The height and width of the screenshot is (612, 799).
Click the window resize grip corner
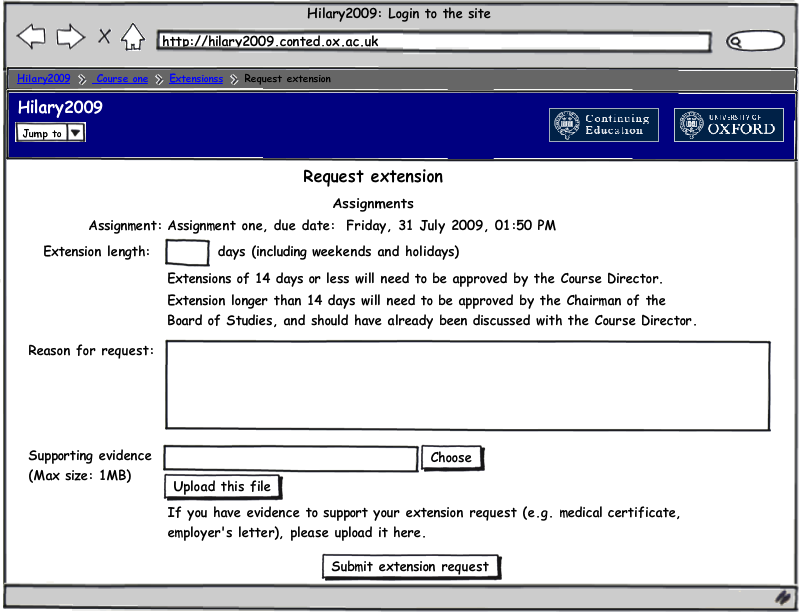point(783,596)
